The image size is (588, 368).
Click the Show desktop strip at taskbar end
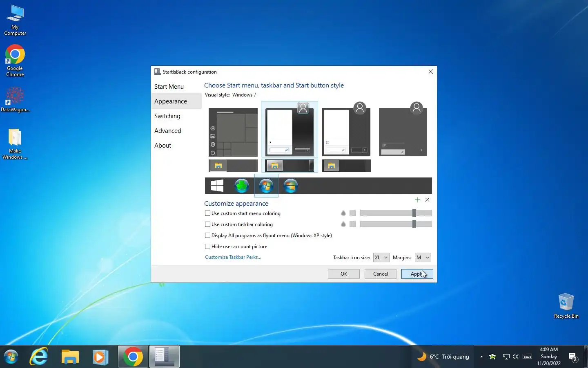coord(586,357)
